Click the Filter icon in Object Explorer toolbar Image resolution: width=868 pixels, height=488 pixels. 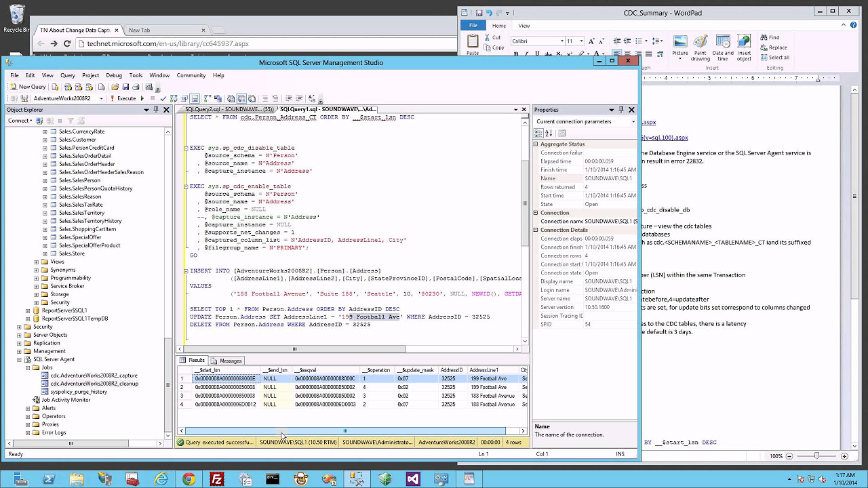tap(70, 121)
